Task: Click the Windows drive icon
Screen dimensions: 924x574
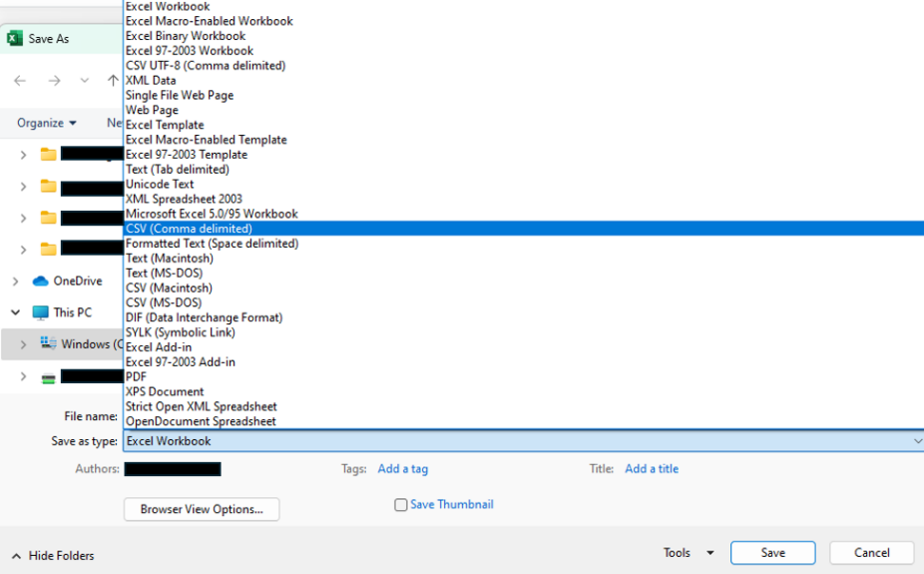Action: (x=48, y=343)
